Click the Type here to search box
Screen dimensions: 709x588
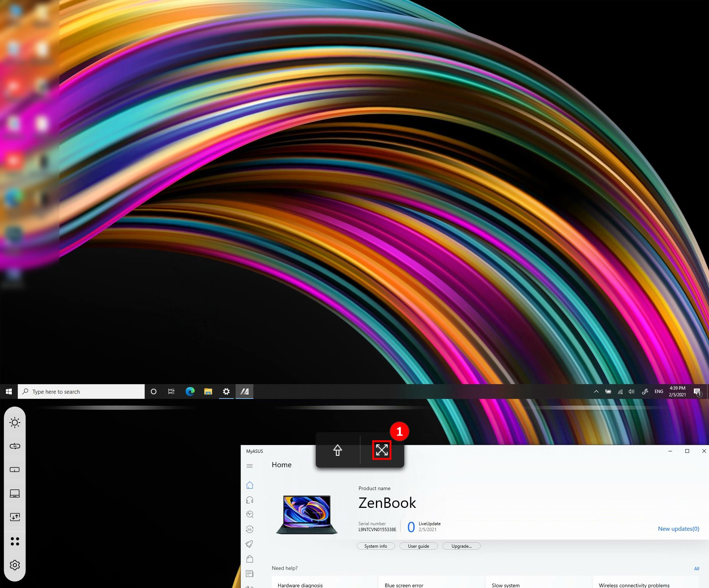[x=81, y=392]
